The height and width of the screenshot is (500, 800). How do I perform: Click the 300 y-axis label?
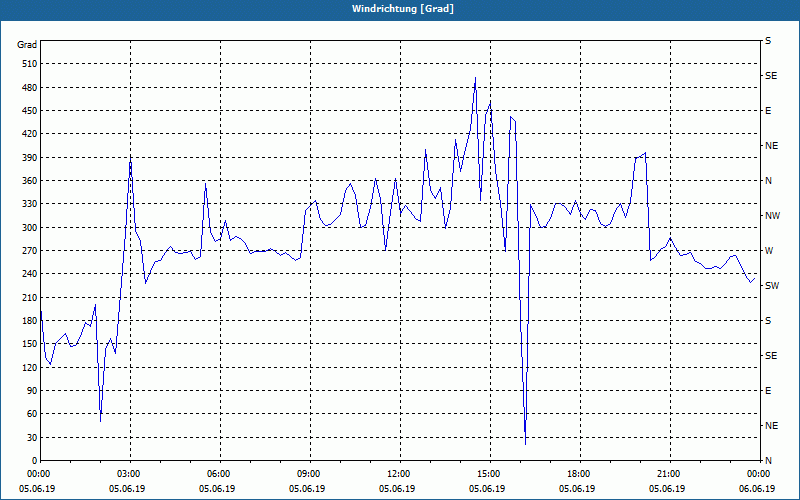(30, 228)
